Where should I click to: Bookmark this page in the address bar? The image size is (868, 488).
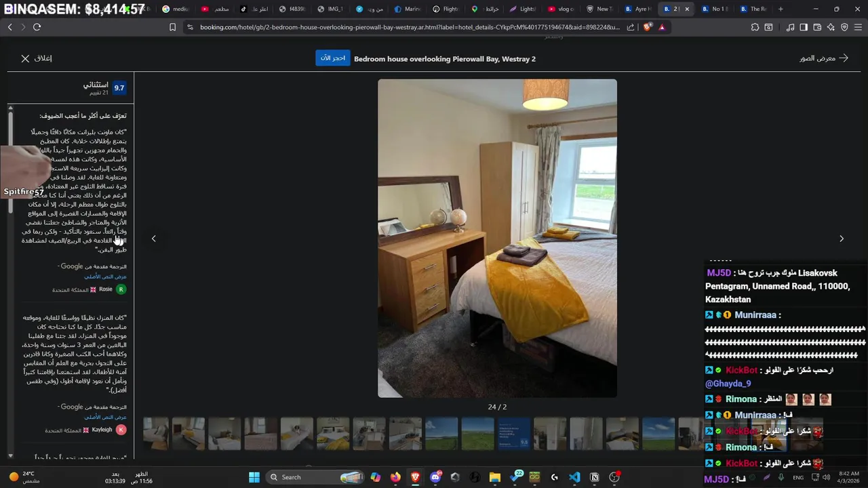(172, 27)
